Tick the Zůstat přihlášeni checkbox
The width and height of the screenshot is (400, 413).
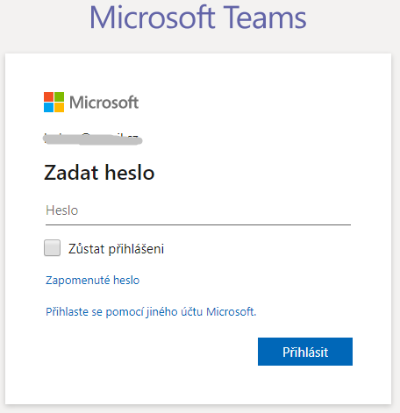point(52,248)
